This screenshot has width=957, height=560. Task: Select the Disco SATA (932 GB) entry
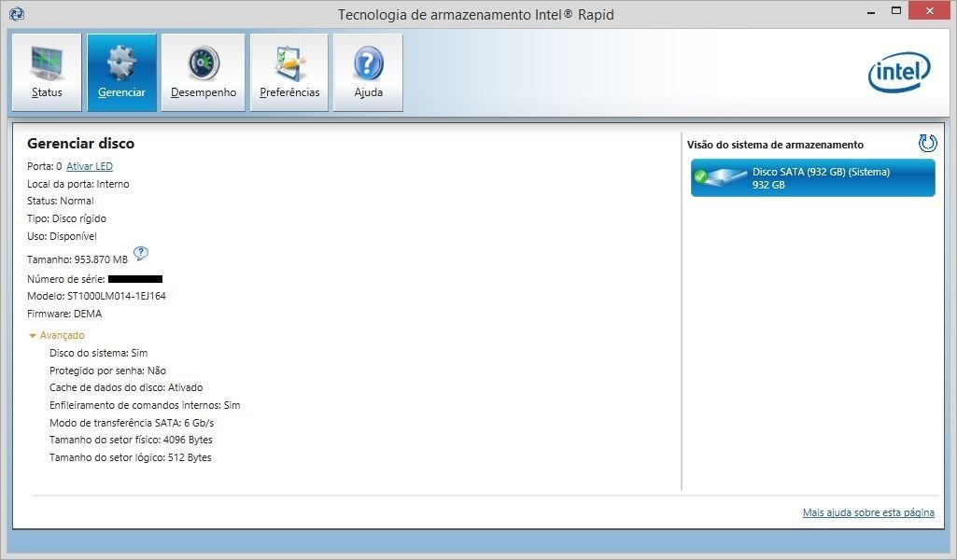(812, 178)
